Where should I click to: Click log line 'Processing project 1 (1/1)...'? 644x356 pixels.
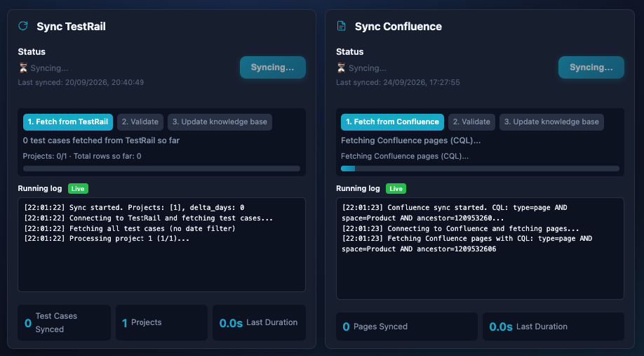point(129,239)
